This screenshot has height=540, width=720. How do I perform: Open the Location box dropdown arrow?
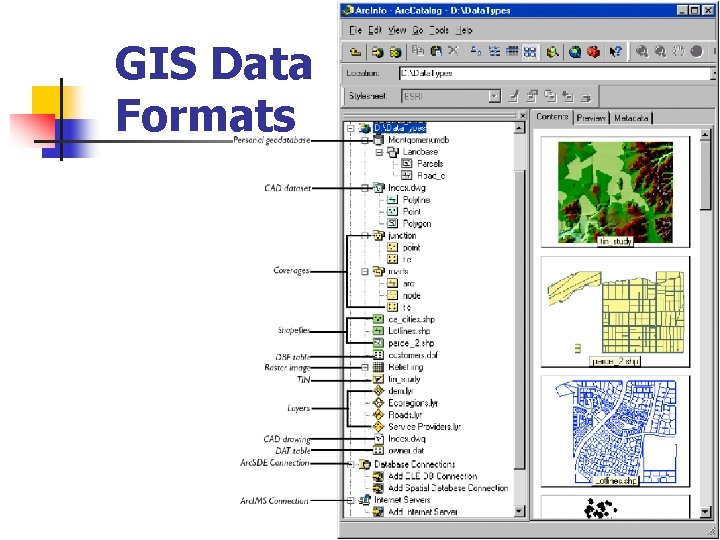coord(713,73)
